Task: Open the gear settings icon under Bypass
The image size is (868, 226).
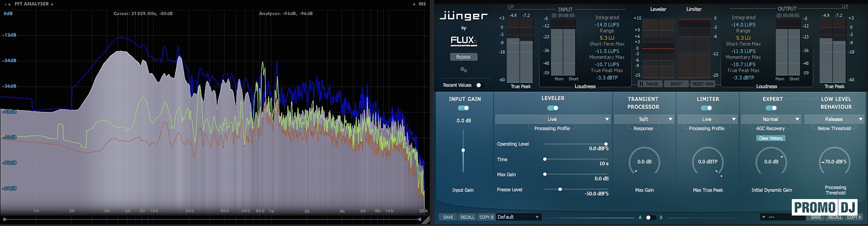Action: pos(463,70)
